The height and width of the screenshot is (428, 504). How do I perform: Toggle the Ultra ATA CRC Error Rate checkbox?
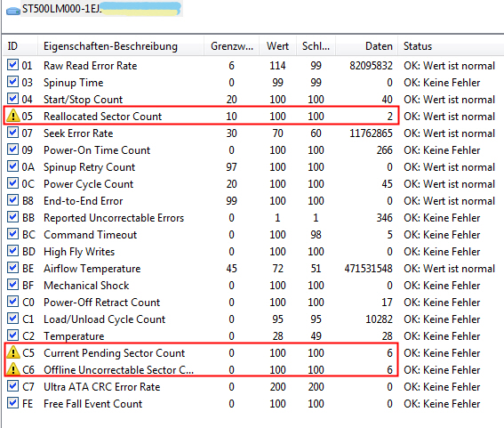(x=12, y=385)
